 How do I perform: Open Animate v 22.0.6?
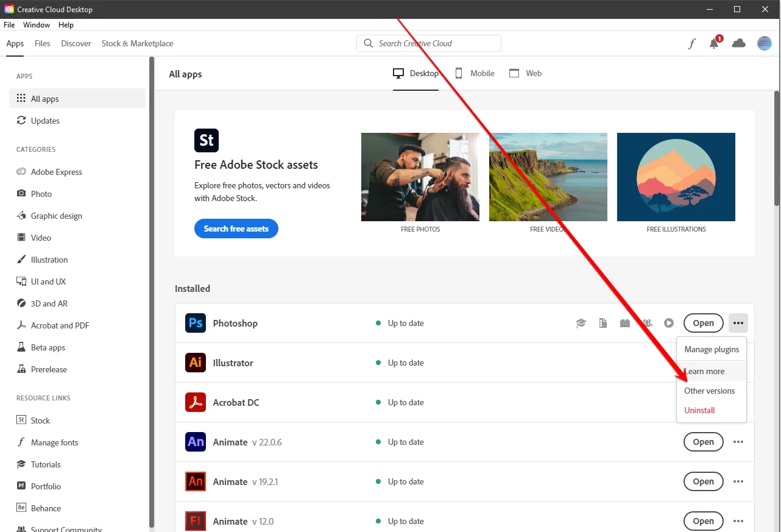[703, 442]
